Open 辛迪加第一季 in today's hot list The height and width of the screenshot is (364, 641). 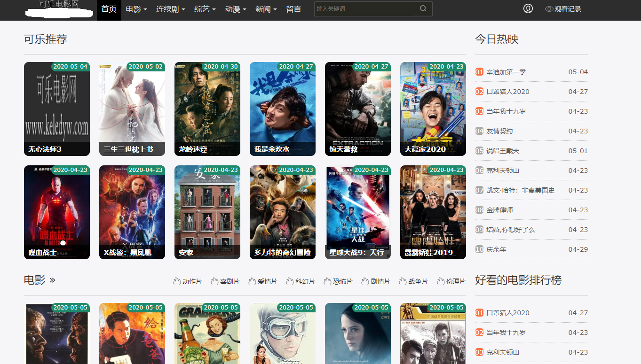[x=506, y=72]
